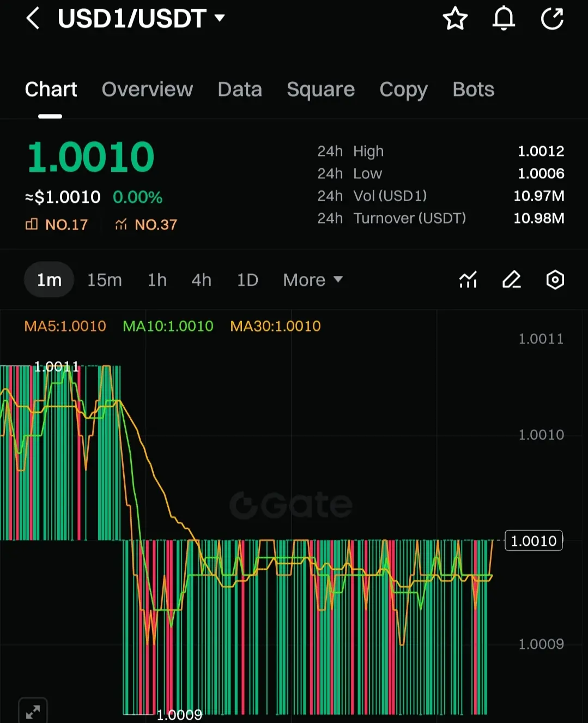
Task: Open price alert bell icon
Action: [x=504, y=19]
